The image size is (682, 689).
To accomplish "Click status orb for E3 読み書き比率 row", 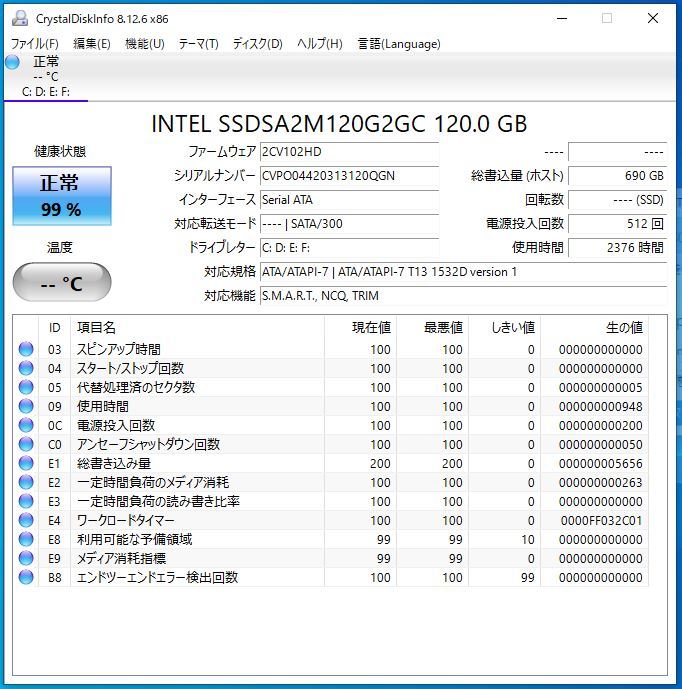I will [x=26, y=501].
